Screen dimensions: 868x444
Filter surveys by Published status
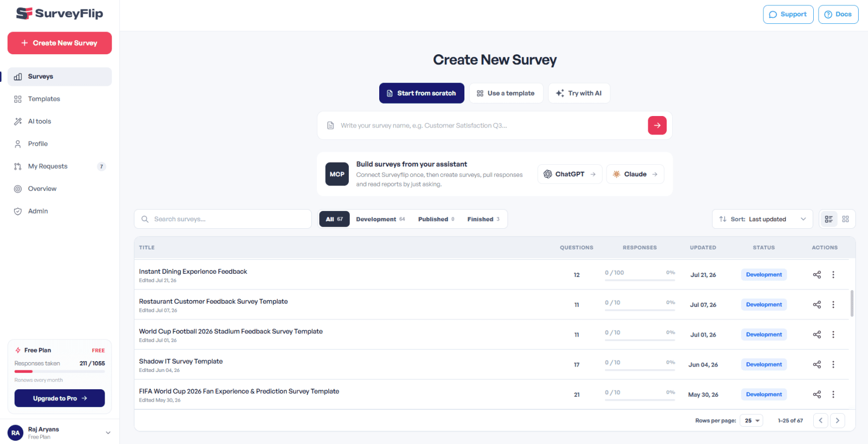point(436,219)
